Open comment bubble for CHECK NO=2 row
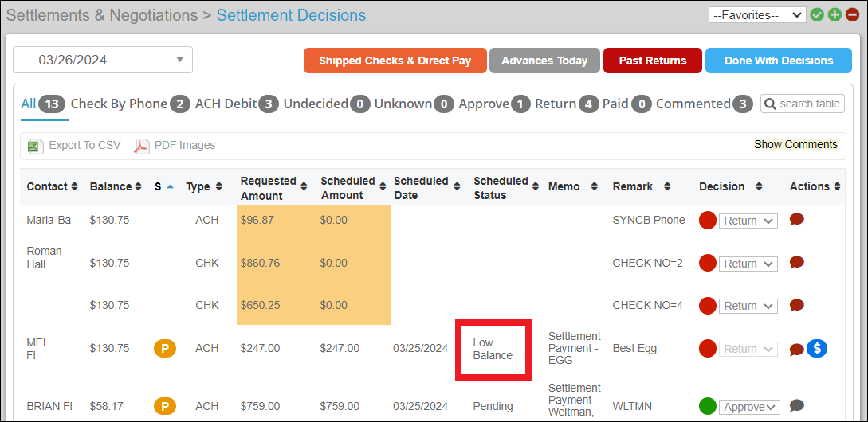This screenshot has height=422, width=868. tap(796, 262)
